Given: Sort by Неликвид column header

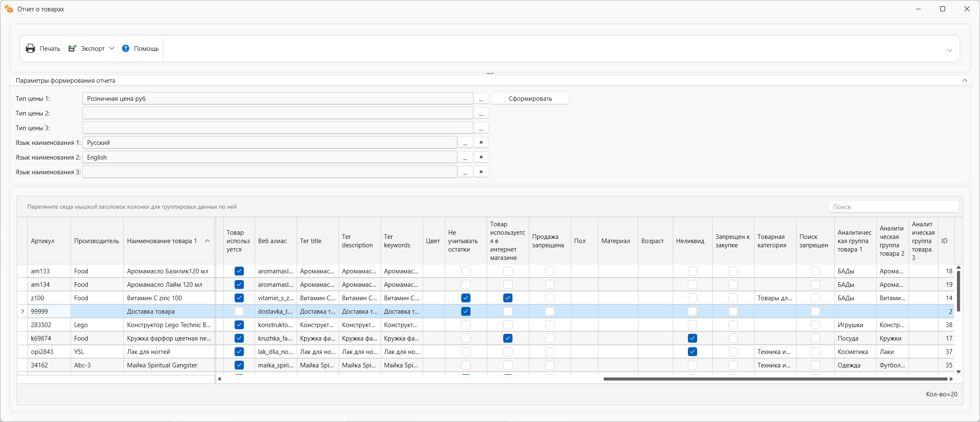Looking at the screenshot, I should [692, 241].
